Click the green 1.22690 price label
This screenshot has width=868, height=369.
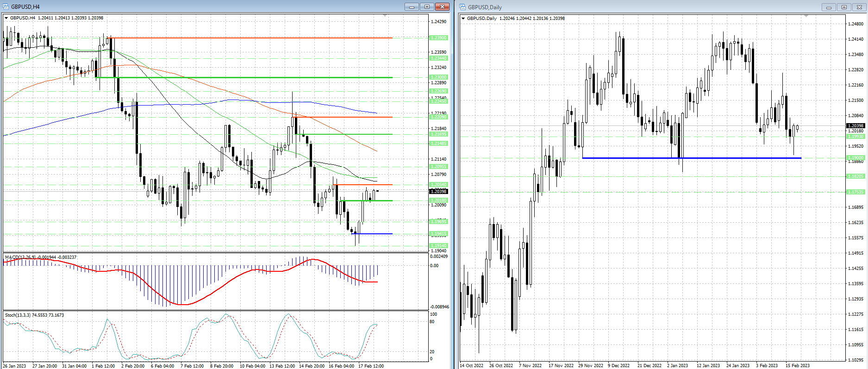(438, 91)
